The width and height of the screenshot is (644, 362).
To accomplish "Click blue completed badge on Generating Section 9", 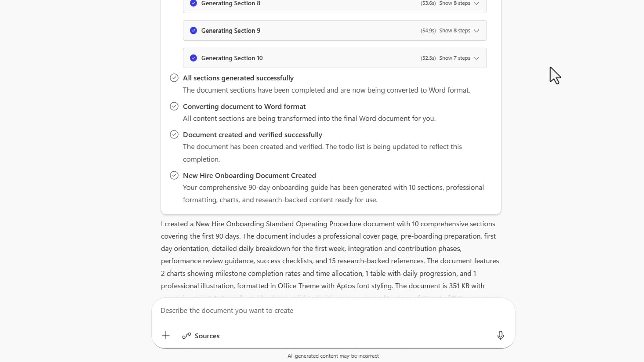I will pyautogui.click(x=194, y=31).
